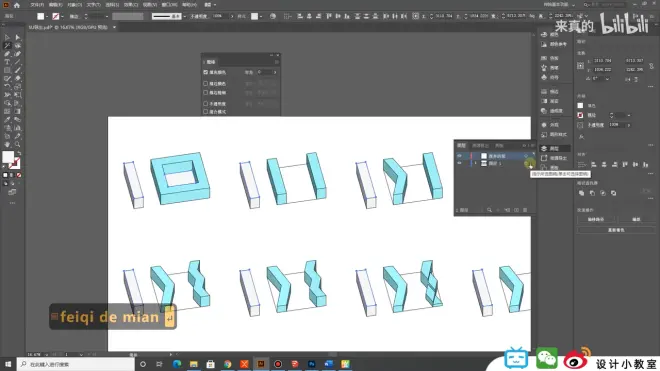Click the 重新着色 button in Properties
The height and width of the screenshot is (371, 660).
click(x=616, y=230)
